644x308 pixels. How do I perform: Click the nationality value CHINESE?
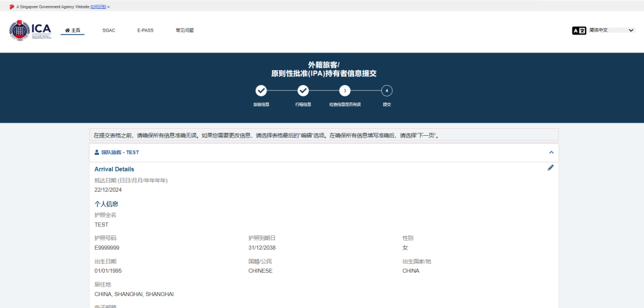pos(261,270)
